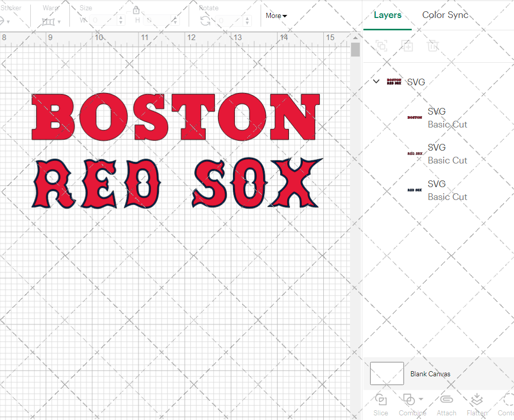Viewport: 514px width, 420px height.
Task: Click the Group layers icon
Action: point(381,46)
